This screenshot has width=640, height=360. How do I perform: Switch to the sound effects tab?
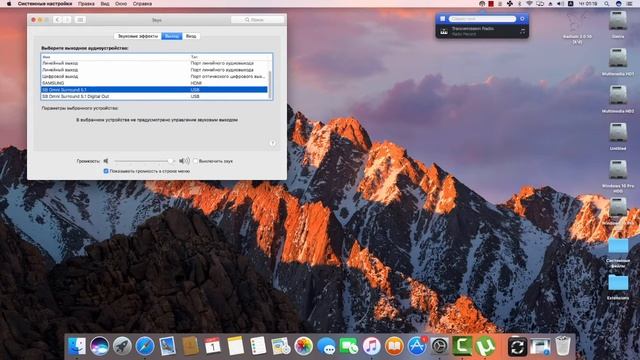coord(138,36)
